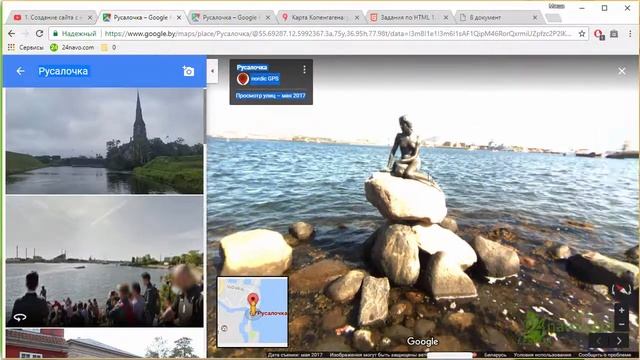Open the church by the lake photo

tap(104, 141)
